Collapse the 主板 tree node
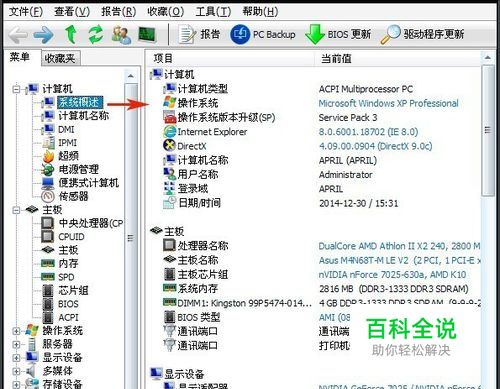This screenshot has width=500, height=389. 16,210
